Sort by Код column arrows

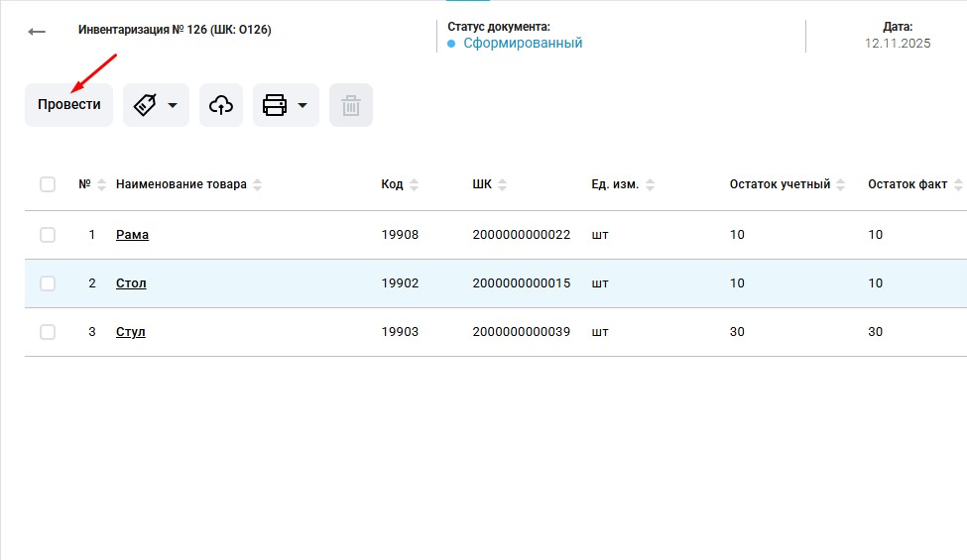(x=415, y=184)
